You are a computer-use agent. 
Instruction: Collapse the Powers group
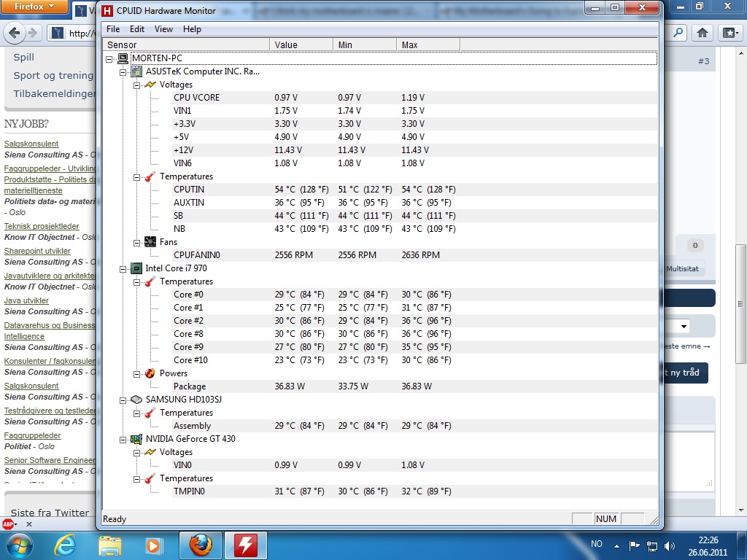(136, 374)
